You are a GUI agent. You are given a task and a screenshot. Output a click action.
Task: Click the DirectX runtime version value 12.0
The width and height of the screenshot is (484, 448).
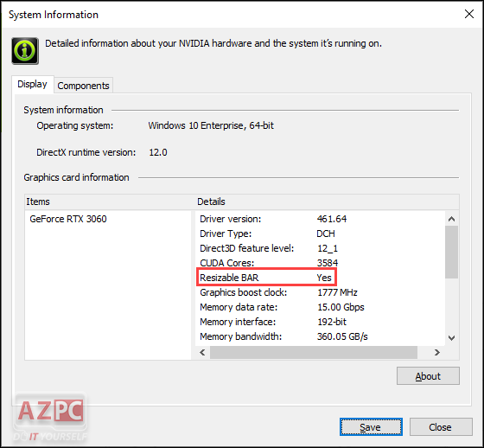pyautogui.click(x=158, y=152)
